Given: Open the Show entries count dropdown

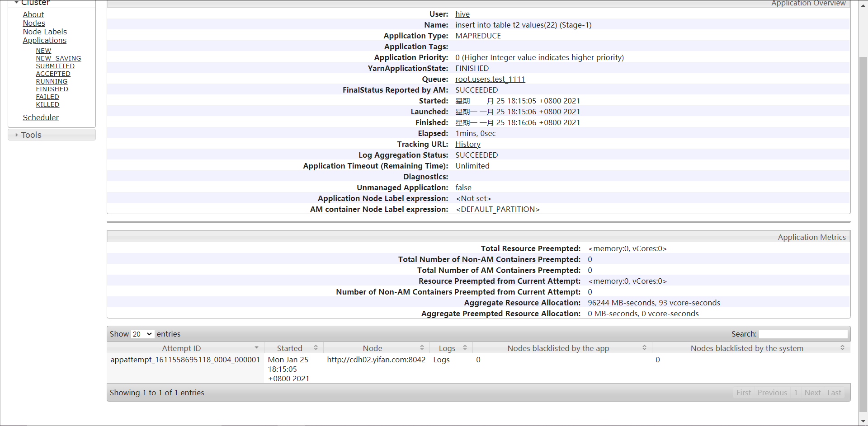Looking at the screenshot, I should (x=142, y=334).
